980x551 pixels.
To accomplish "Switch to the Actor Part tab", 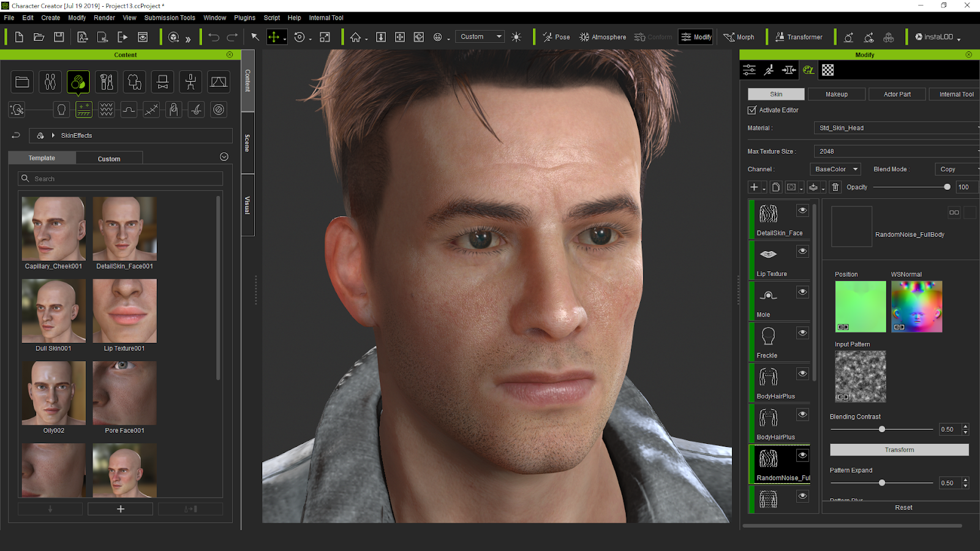I will [x=897, y=94].
